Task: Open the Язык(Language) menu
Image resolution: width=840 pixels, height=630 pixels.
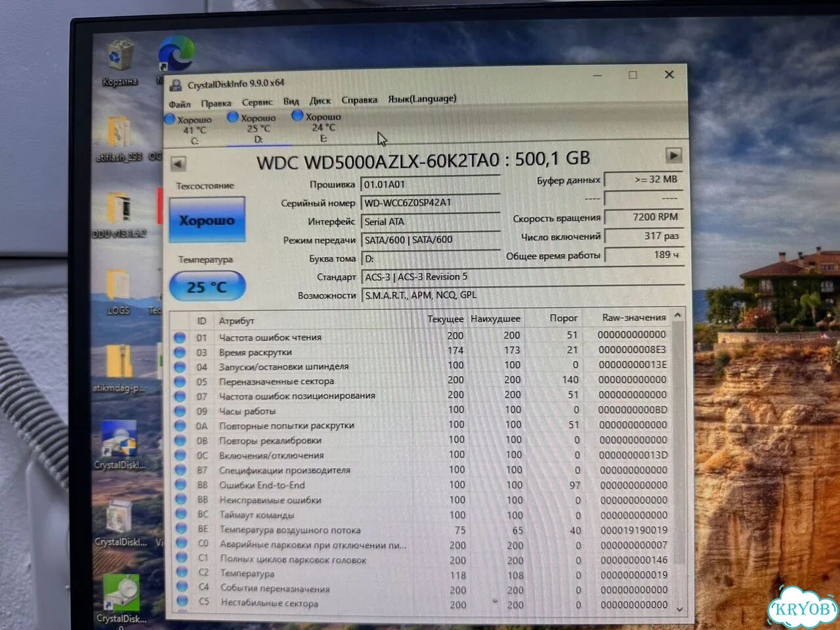Action: click(422, 98)
